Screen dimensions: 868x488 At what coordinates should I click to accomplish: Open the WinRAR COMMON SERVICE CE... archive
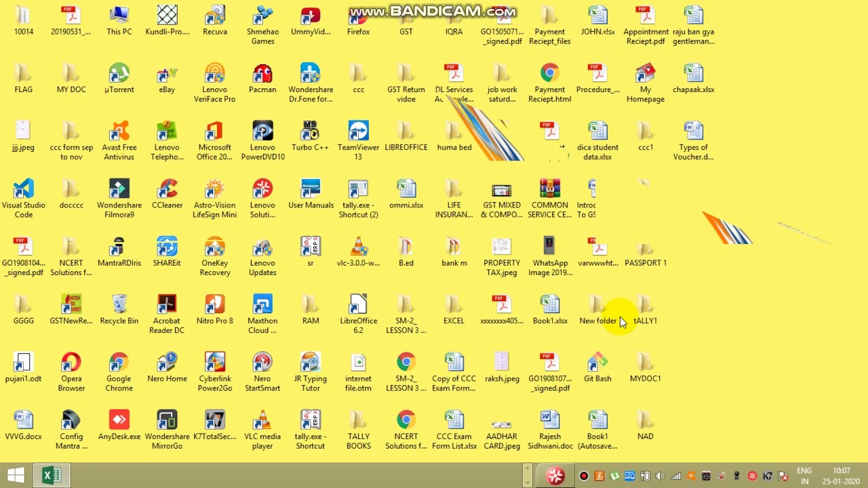tap(550, 199)
